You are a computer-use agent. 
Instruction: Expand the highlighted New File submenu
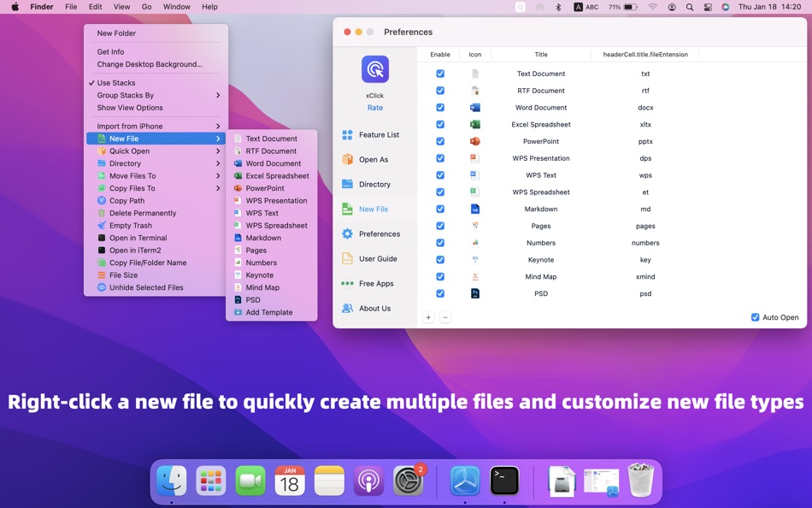click(218, 139)
